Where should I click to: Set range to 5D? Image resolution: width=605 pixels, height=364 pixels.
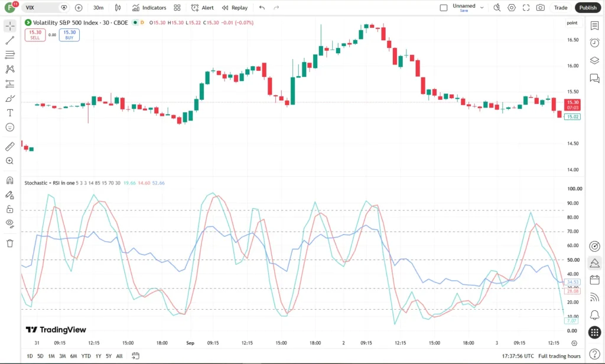coord(41,356)
